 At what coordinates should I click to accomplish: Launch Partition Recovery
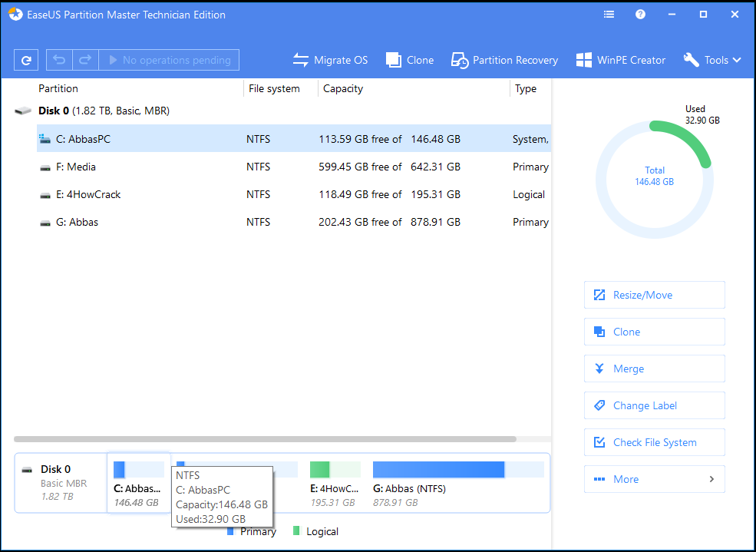[504, 60]
